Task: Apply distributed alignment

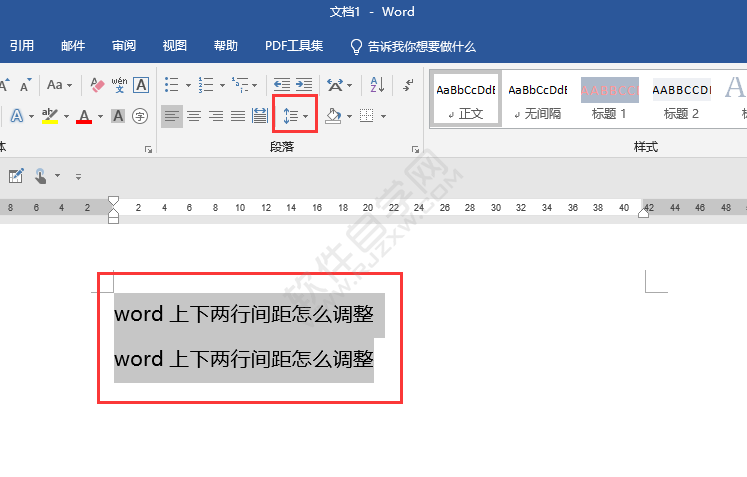Action: pos(260,116)
